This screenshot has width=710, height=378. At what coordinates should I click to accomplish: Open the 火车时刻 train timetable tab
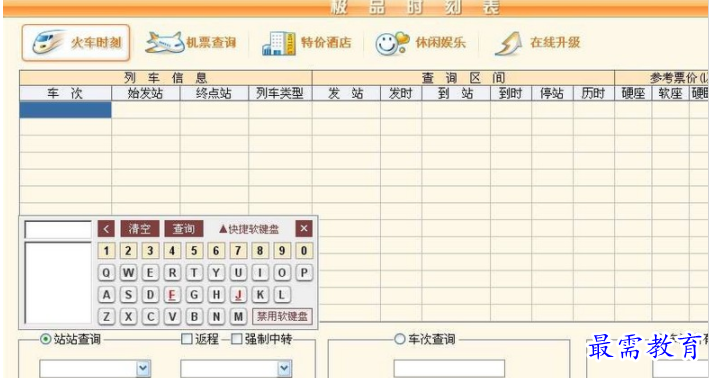point(76,43)
